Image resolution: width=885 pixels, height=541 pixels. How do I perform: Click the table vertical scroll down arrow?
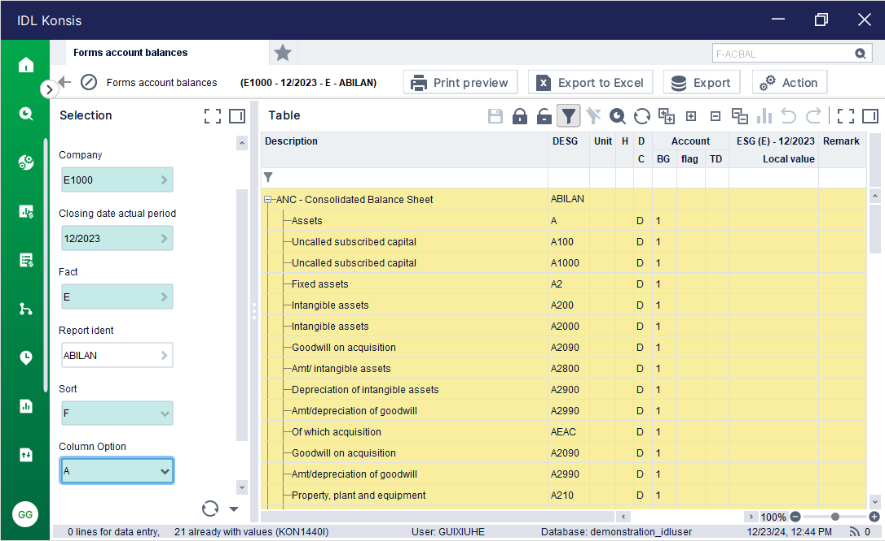click(875, 501)
